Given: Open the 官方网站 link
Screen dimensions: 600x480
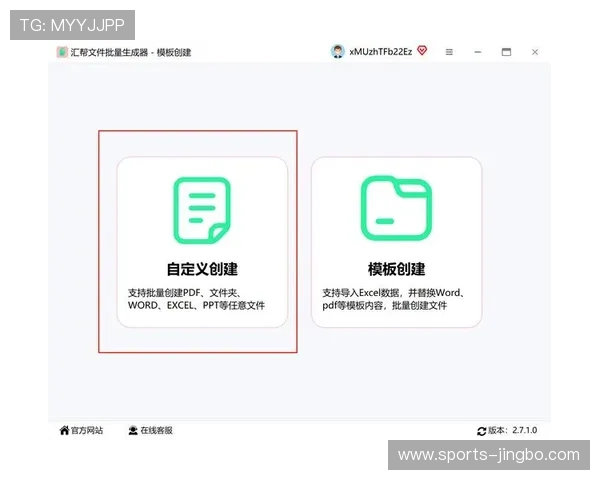Looking at the screenshot, I should (81, 430).
